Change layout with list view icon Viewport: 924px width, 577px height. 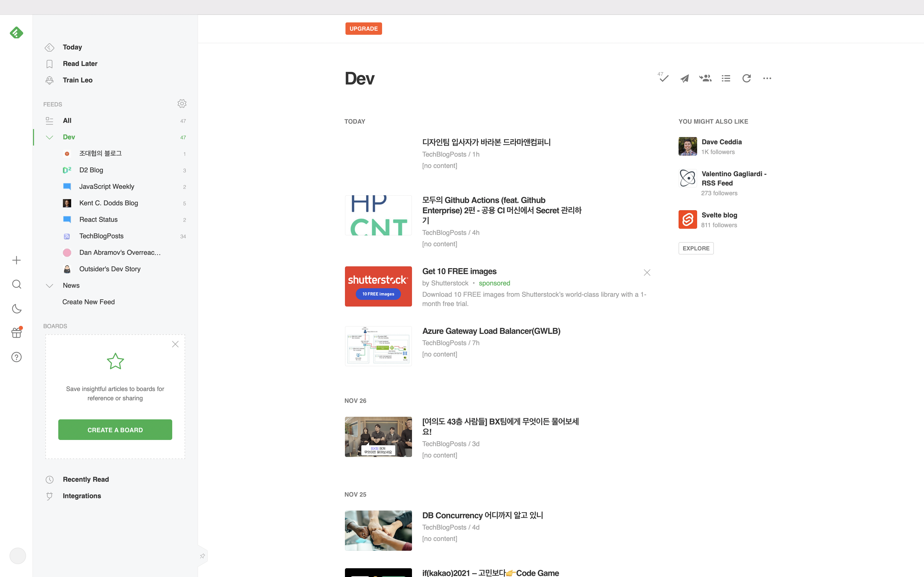[x=726, y=78]
